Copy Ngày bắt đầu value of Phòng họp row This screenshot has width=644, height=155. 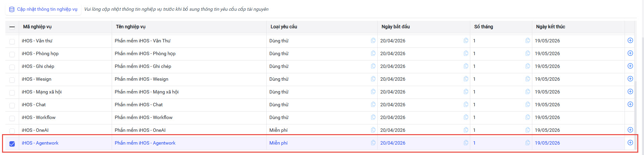466,53
